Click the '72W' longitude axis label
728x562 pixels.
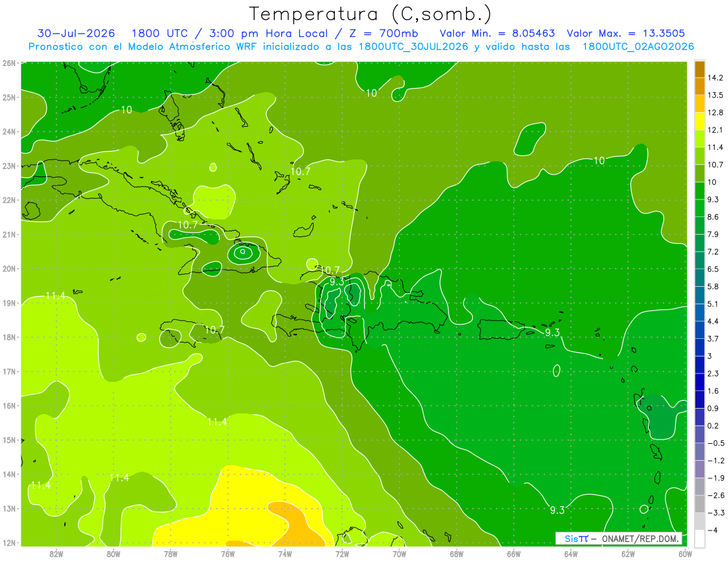(342, 554)
